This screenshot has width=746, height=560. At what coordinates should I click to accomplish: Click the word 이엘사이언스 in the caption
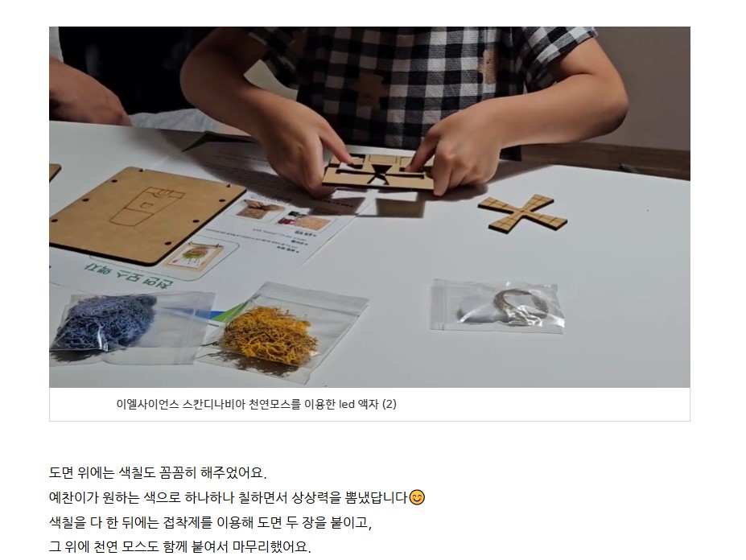(x=147, y=405)
